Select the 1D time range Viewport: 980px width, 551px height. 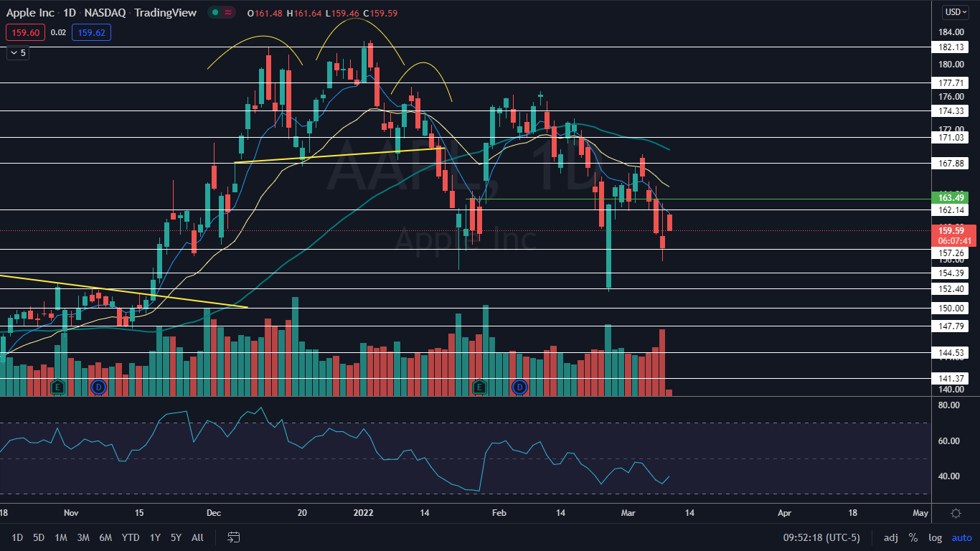coord(17,537)
